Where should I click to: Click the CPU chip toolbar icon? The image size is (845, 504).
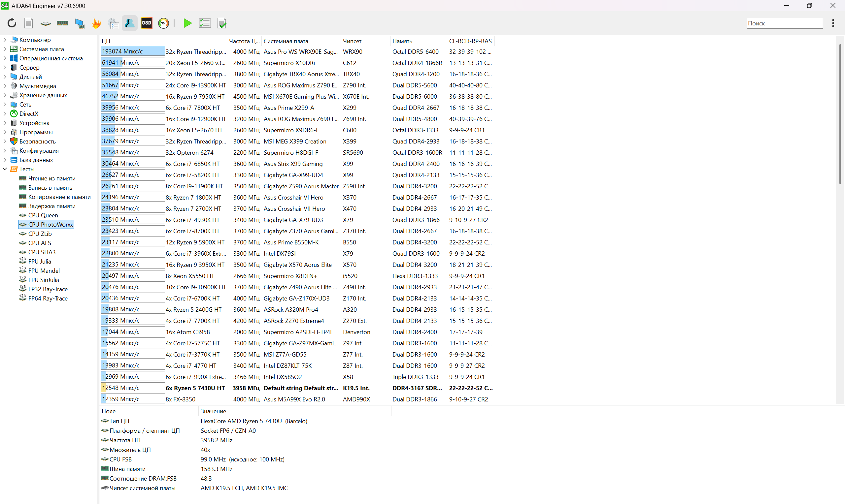pos(45,23)
